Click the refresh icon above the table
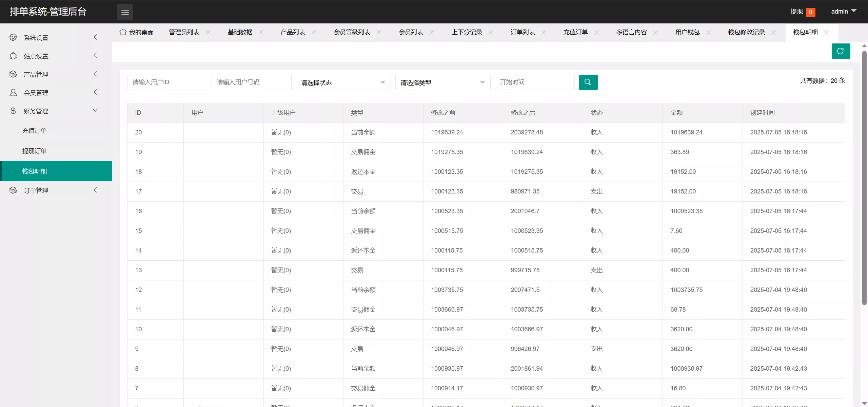This screenshot has height=407, width=868. [841, 51]
